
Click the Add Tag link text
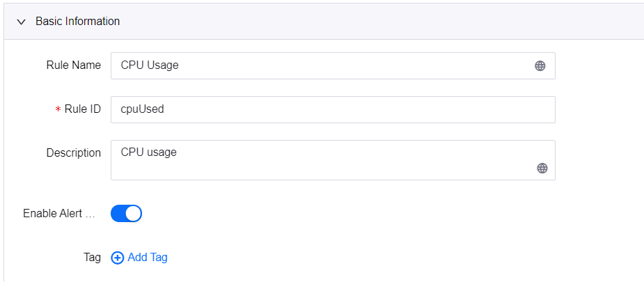(x=148, y=258)
